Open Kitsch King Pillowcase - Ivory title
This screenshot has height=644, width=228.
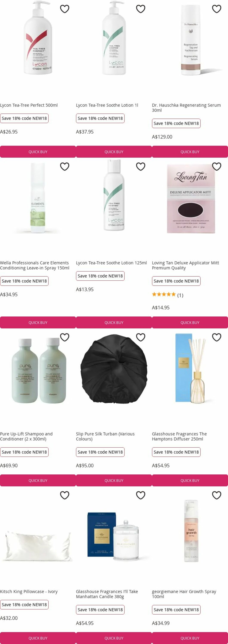pos(29,591)
